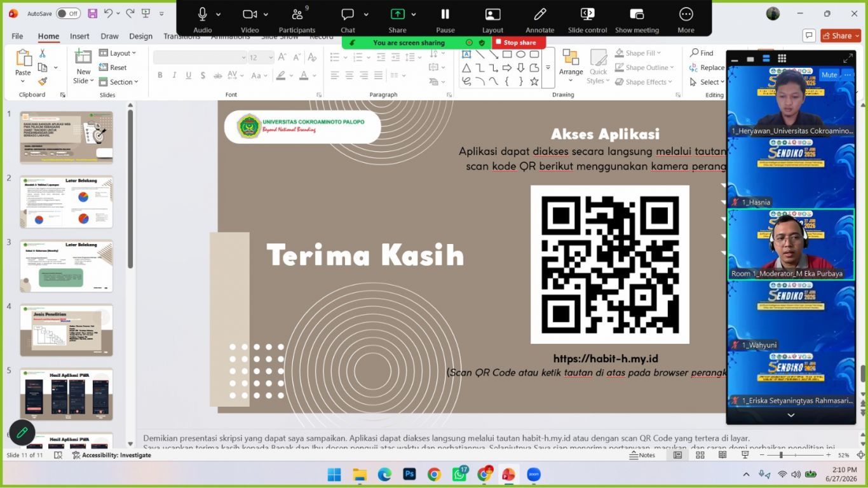This screenshot has height=488, width=868.
Task: Click the Undo arrow icon
Action: pyautogui.click(x=108, y=13)
